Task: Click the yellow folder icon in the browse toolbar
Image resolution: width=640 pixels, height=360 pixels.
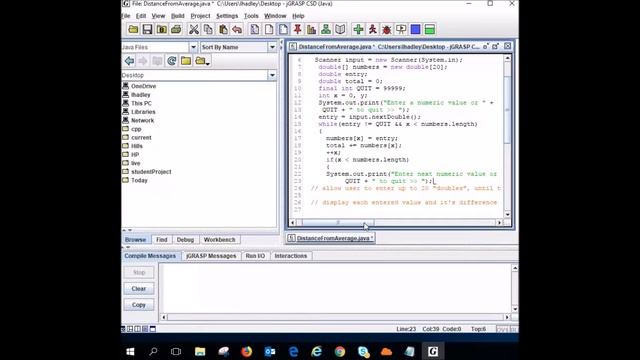Action: tap(186, 61)
